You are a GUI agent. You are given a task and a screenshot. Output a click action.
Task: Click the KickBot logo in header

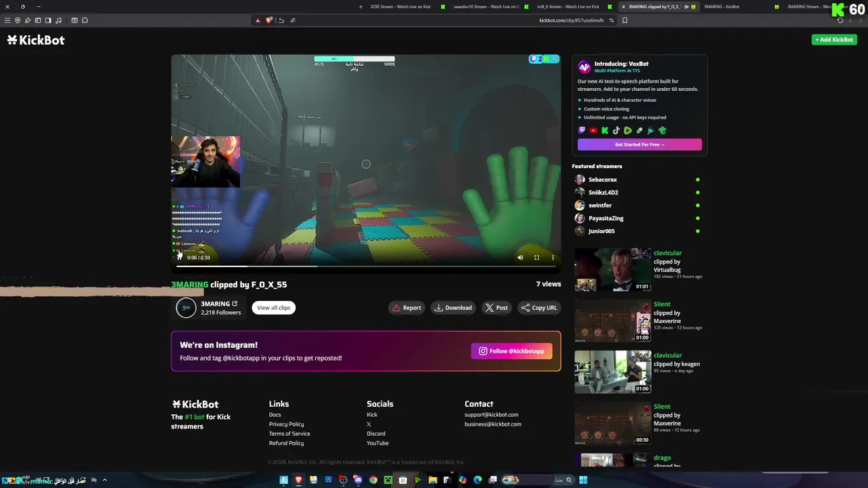point(36,40)
